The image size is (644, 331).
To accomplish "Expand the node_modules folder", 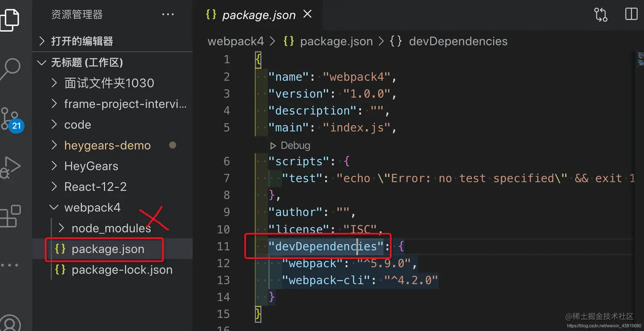I will pos(112,228).
